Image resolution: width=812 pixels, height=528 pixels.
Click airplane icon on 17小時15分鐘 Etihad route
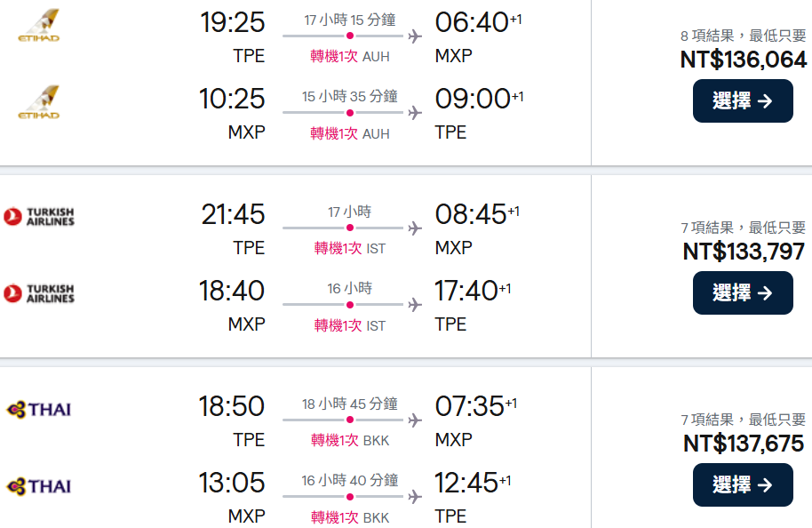click(x=415, y=36)
